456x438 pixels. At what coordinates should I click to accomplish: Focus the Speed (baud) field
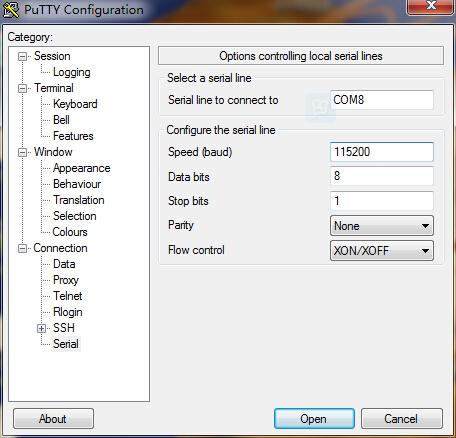pos(382,152)
